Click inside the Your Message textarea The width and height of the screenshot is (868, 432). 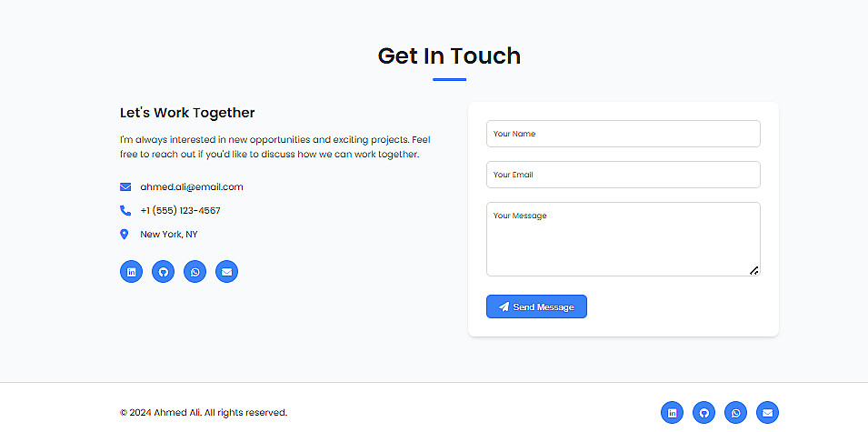[623, 239]
